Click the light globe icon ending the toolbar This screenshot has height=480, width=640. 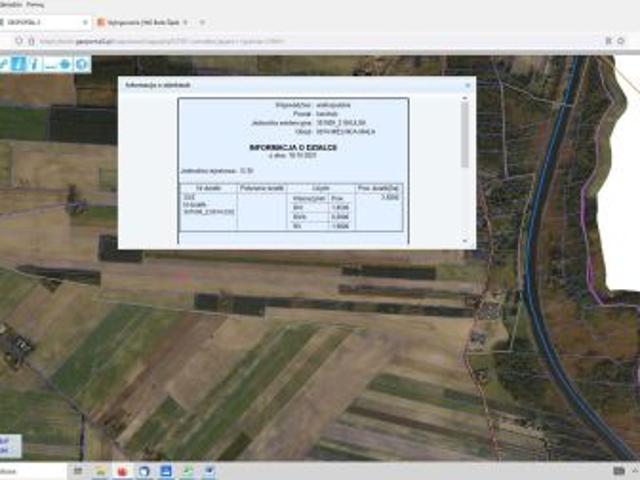tap(82, 64)
